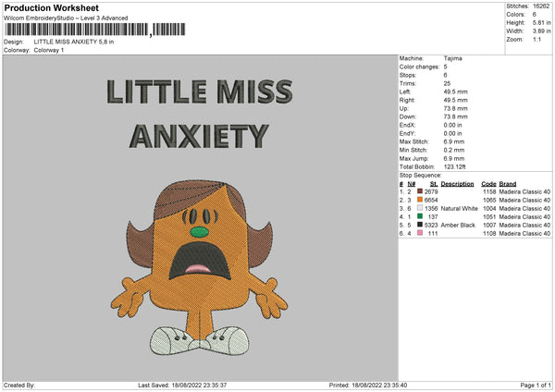
Task: Click the Up value 73.8 mm
Action: (455, 108)
